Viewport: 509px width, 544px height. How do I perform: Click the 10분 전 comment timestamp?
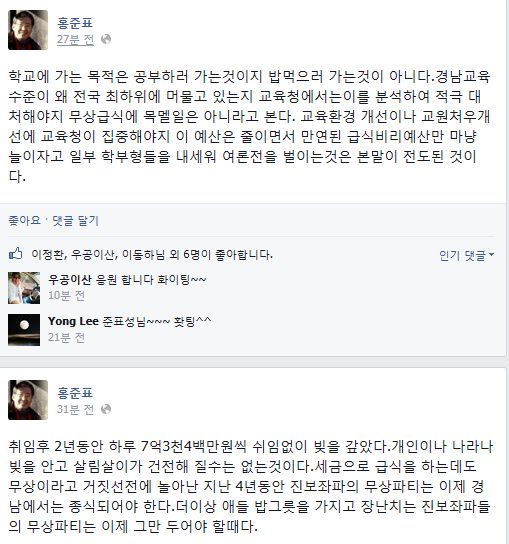(66, 296)
